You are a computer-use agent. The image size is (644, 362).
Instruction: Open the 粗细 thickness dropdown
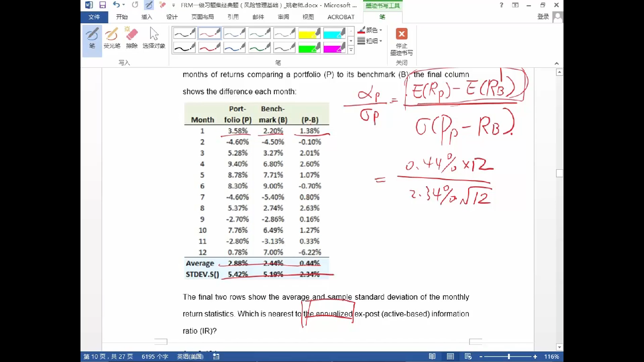pyautogui.click(x=369, y=41)
